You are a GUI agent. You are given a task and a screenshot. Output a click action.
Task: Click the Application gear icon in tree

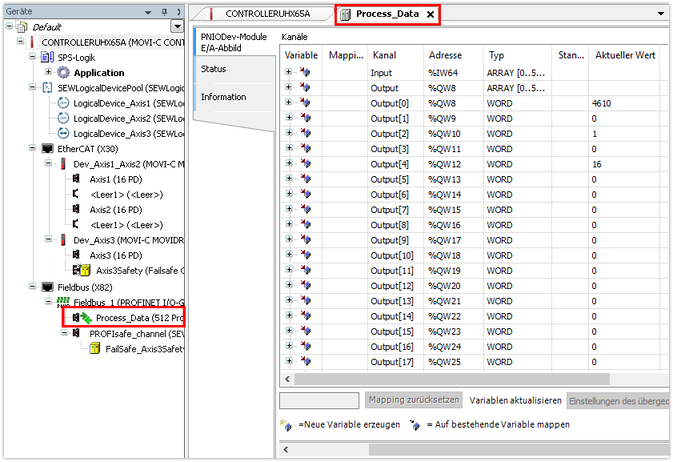point(63,73)
